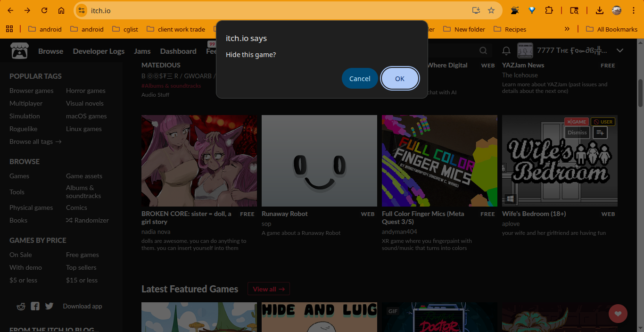644x332 pixels.
Task: Click Download app link
Action: pos(83,306)
